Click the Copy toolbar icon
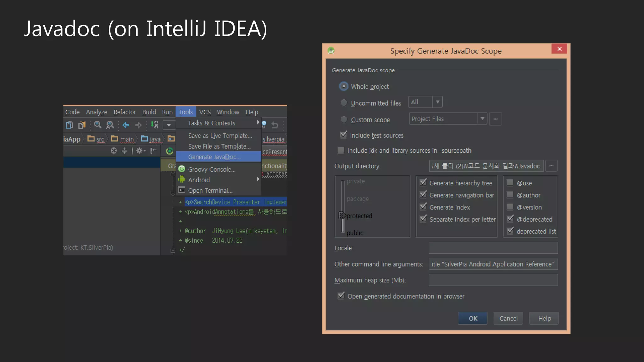 click(x=69, y=125)
